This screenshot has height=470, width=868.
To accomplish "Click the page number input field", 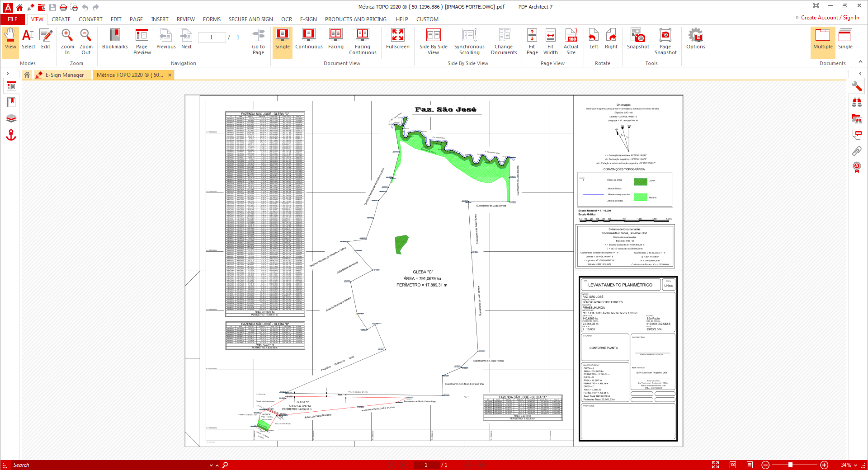I will click(212, 38).
